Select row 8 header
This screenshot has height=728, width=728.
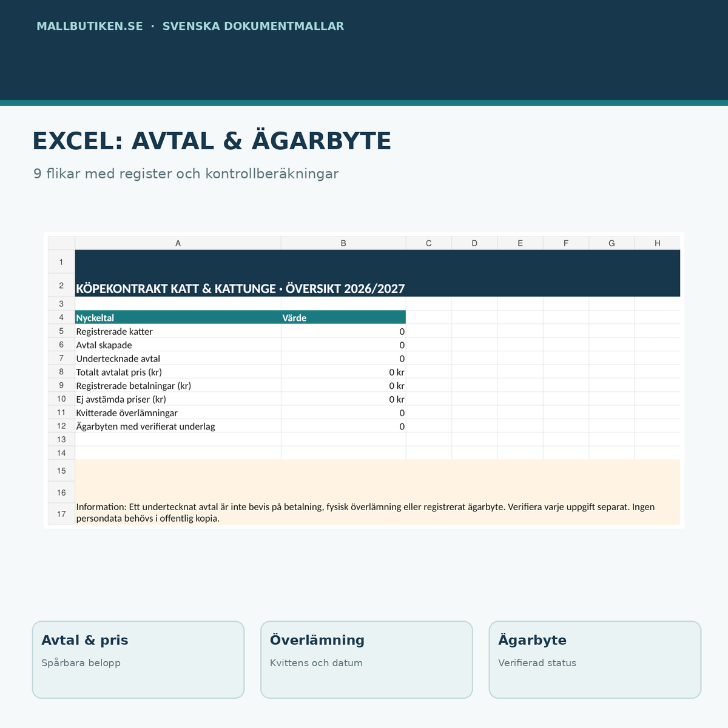(61, 371)
